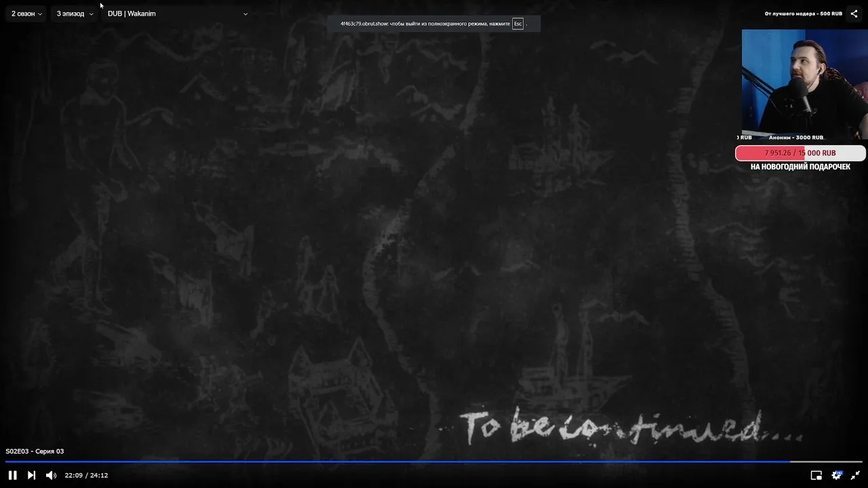Image resolution: width=868 pixels, height=488 pixels.
Task: Click the share icon
Action: click(854, 14)
